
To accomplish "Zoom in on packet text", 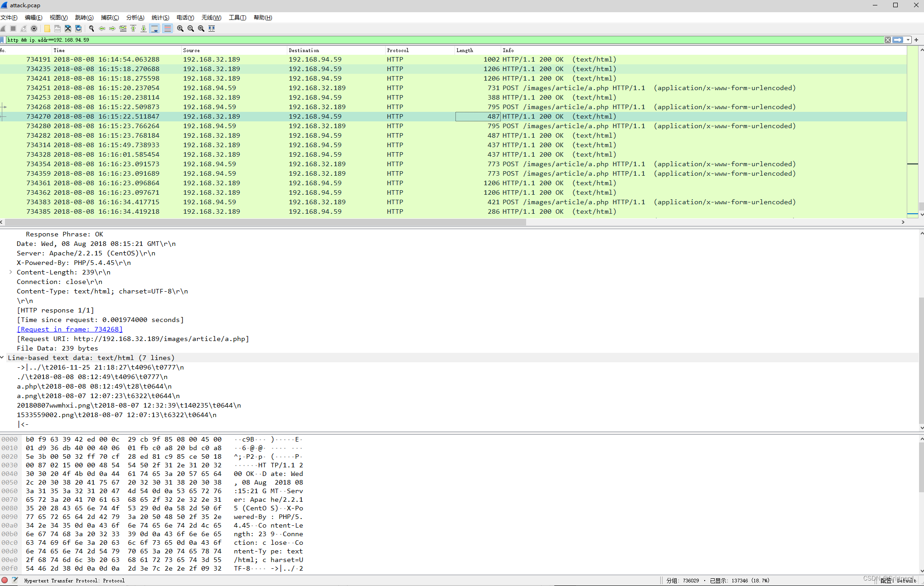I will pyautogui.click(x=180, y=29).
